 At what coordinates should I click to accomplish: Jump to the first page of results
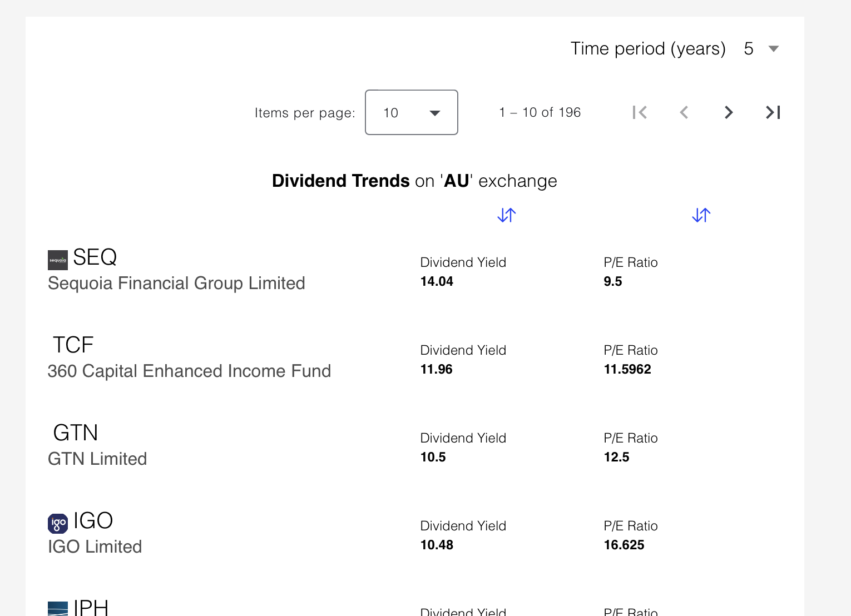pyautogui.click(x=640, y=112)
